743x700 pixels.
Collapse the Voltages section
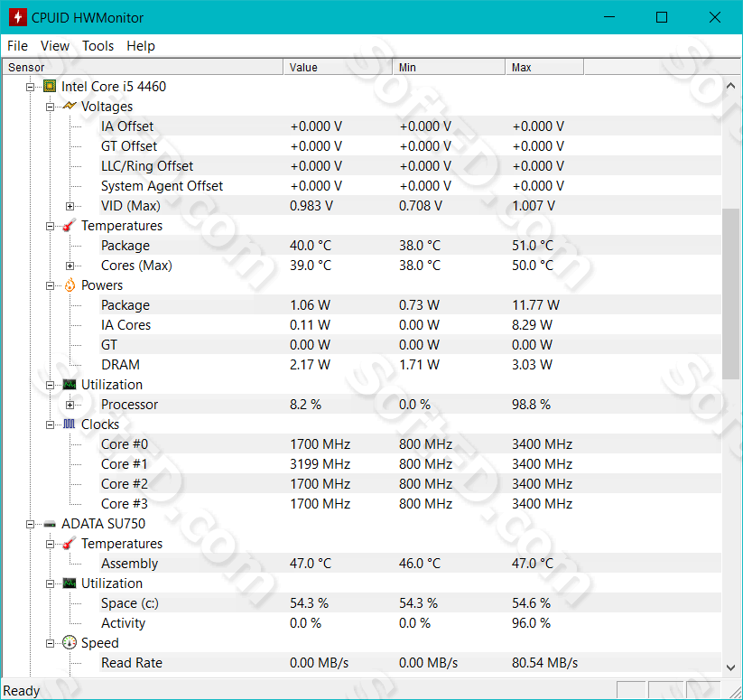(50, 107)
